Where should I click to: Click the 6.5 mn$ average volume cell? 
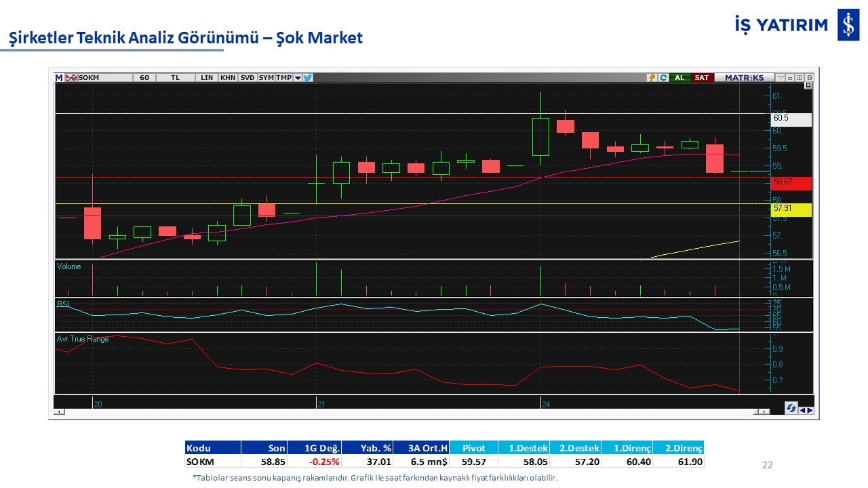[x=421, y=462]
